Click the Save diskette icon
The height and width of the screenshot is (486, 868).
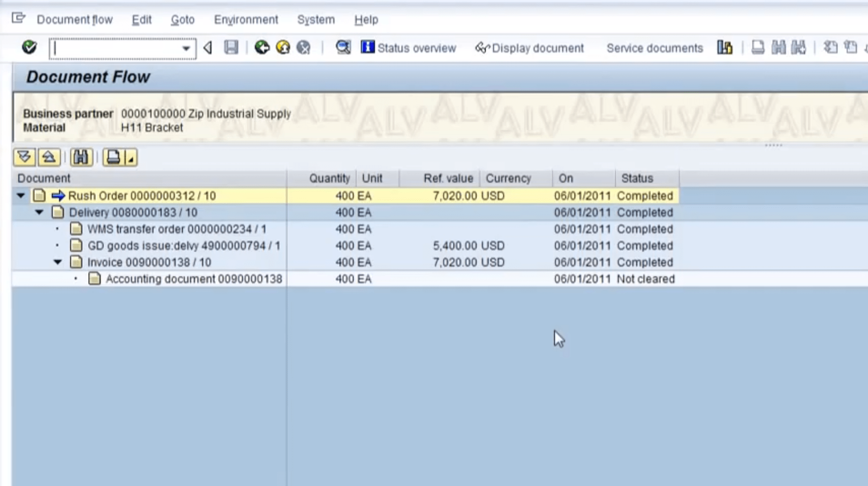click(x=231, y=47)
